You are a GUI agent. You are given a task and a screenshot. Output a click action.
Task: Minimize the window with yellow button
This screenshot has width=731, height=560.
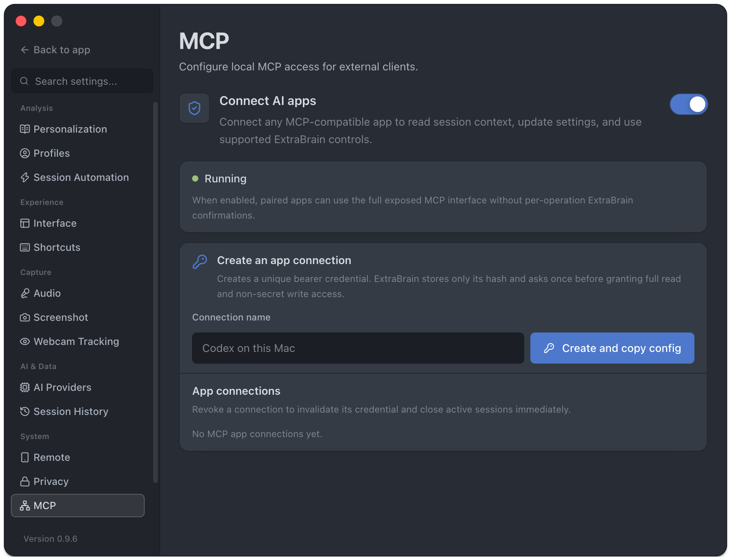click(x=39, y=21)
